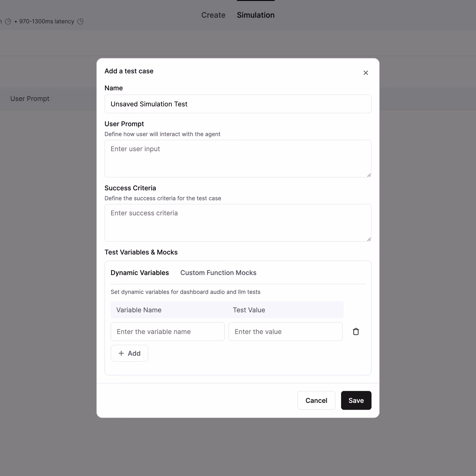Open the Create tab
Viewport: 476px width, 476px height.
tap(213, 15)
